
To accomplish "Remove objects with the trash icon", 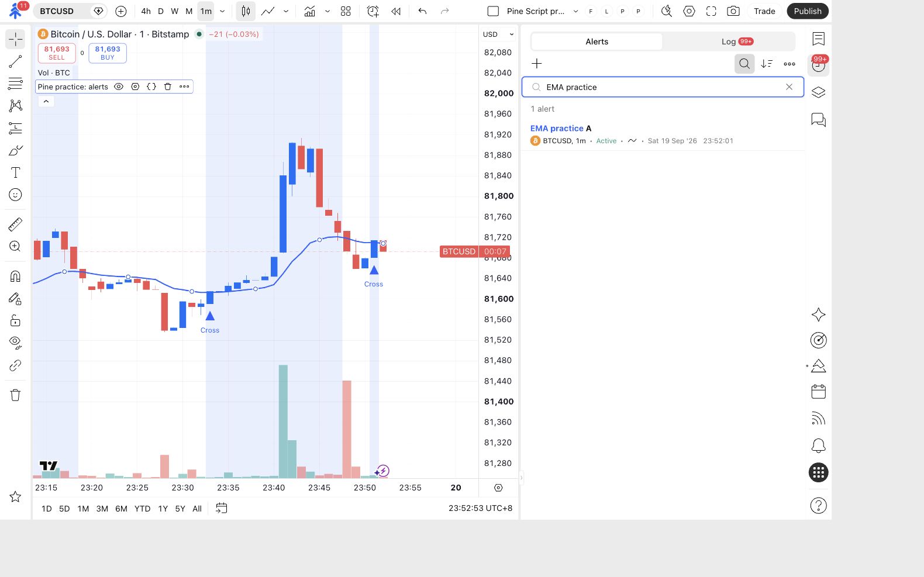I will pos(15,395).
